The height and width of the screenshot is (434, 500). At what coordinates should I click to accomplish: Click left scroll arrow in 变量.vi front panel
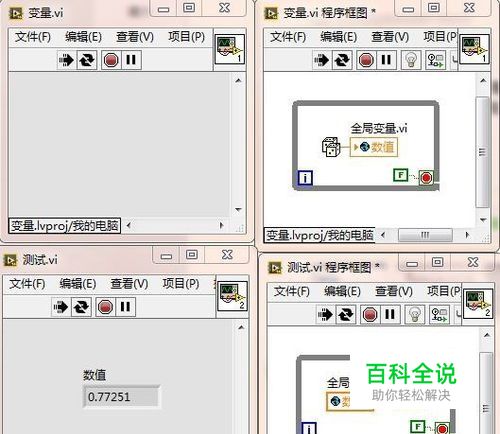point(128,226)
